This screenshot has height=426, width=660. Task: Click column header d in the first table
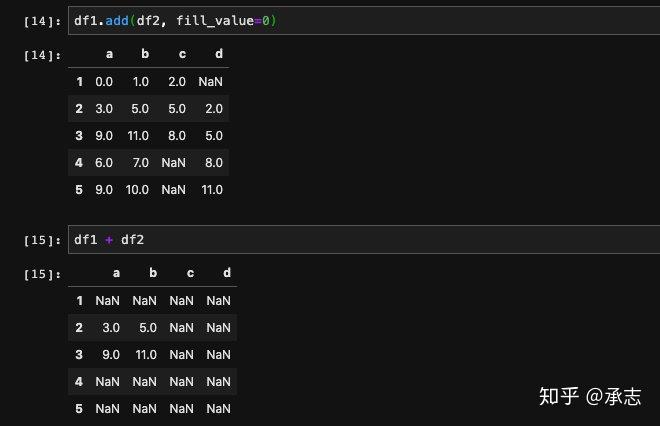[219, 54]
